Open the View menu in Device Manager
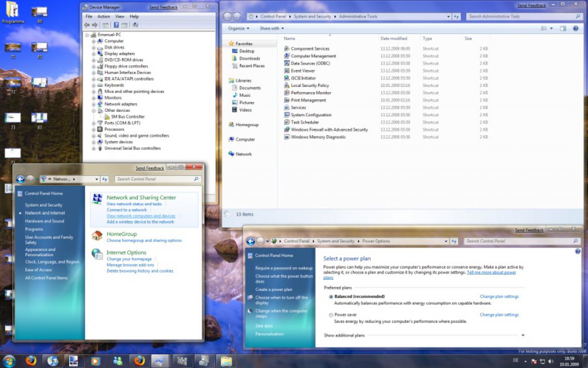Screen dimensions: 588x368 coord(120,17)
